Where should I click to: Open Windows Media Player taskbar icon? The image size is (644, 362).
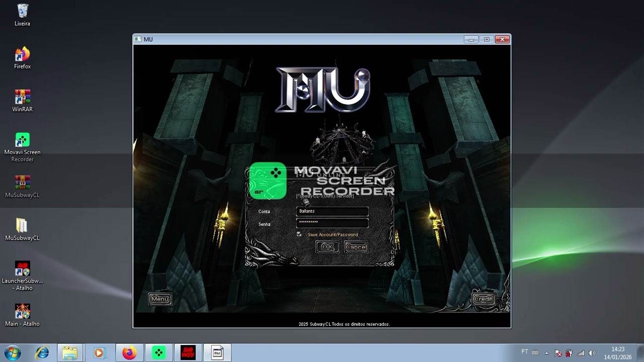[x=99, y=353]
